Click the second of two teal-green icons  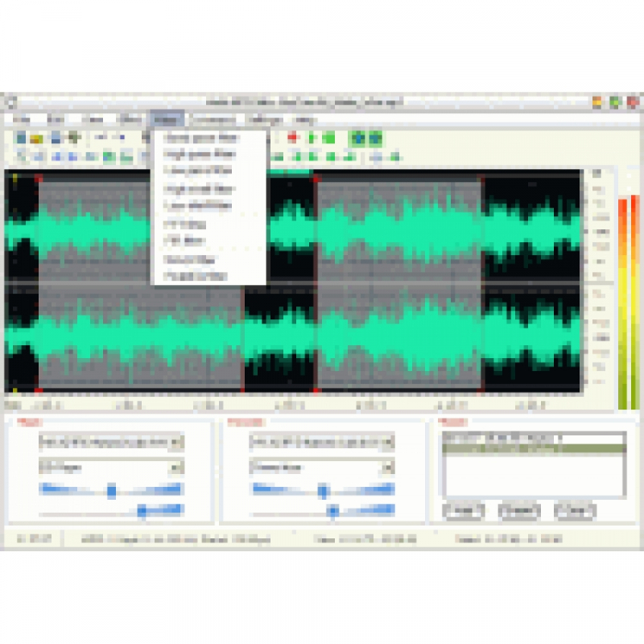[x=375, y=138]
